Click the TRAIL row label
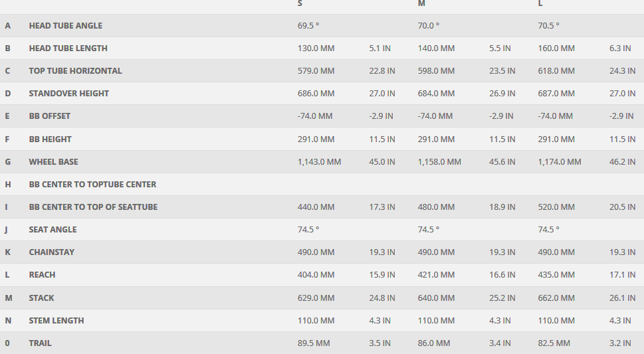 (x=40, y=343)
